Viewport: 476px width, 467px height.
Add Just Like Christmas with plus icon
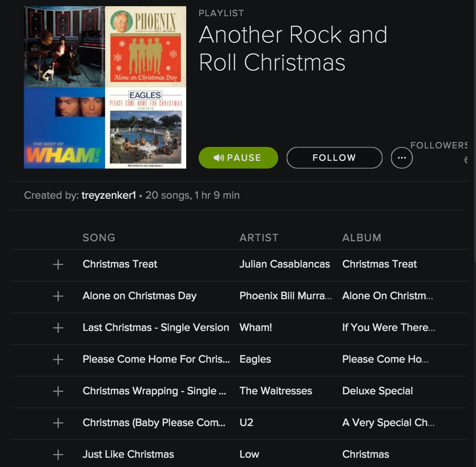pyautogui.click(x=58, y=455)
